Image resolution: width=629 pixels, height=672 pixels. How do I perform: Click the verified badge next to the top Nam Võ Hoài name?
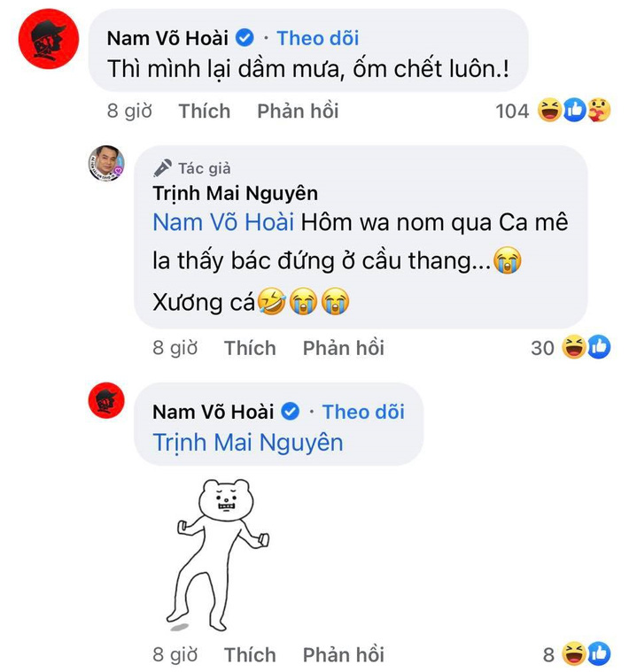tap(245, 38)
